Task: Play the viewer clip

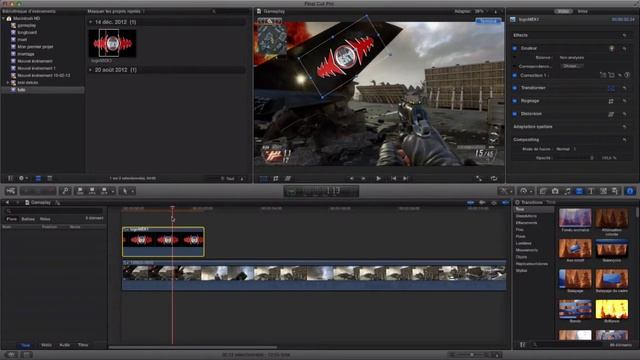Action: [378, 178]
